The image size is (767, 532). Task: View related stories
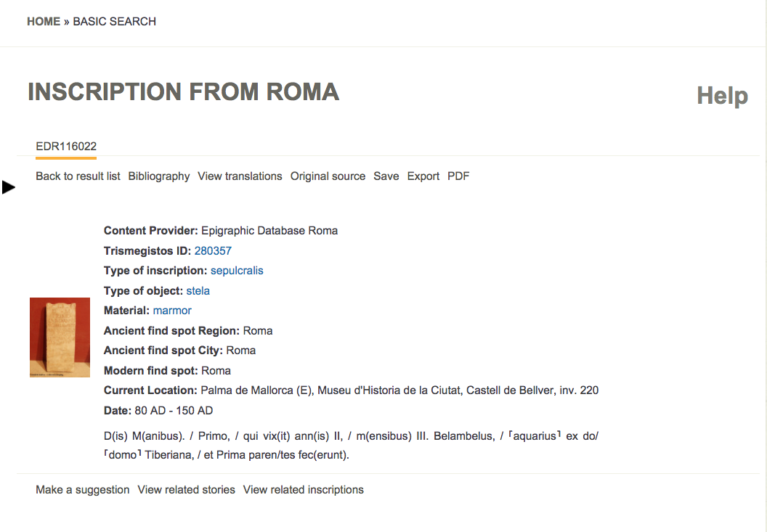[186, 489]
